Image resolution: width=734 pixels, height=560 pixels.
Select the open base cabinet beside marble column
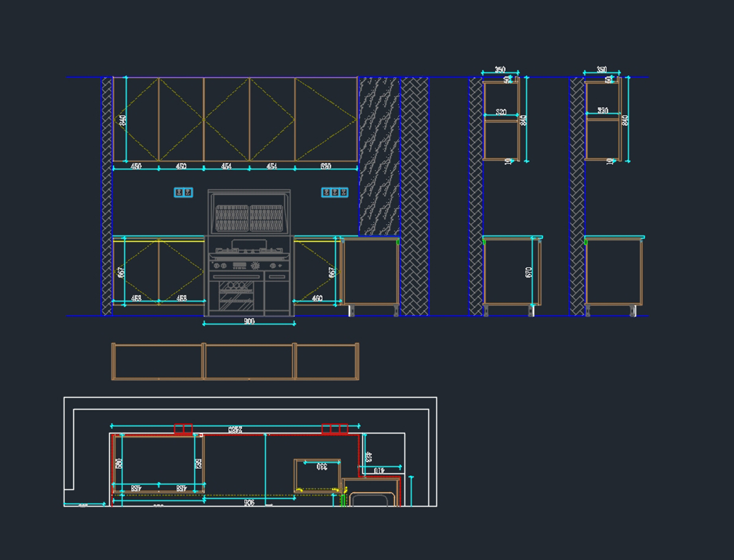pyautogui.click(x=371, y=271)
